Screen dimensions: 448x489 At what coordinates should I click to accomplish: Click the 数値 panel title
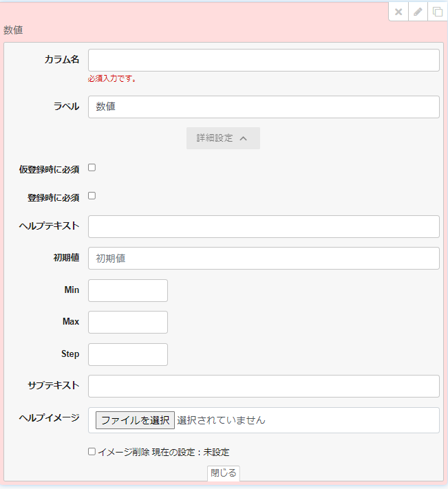[14, 30]
